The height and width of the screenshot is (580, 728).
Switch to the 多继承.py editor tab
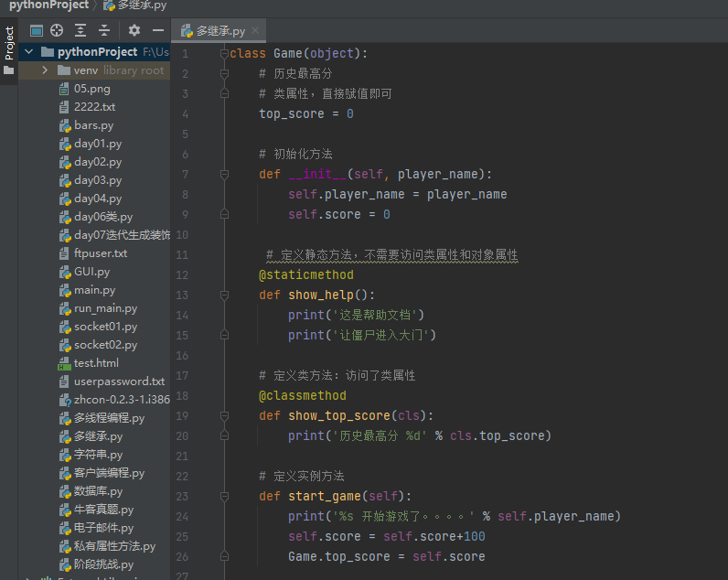[219, 31]
